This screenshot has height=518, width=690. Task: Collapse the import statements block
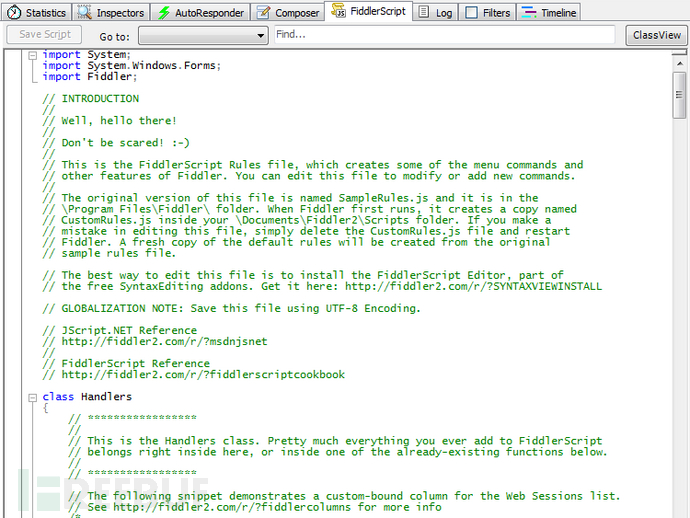point(33,55)
